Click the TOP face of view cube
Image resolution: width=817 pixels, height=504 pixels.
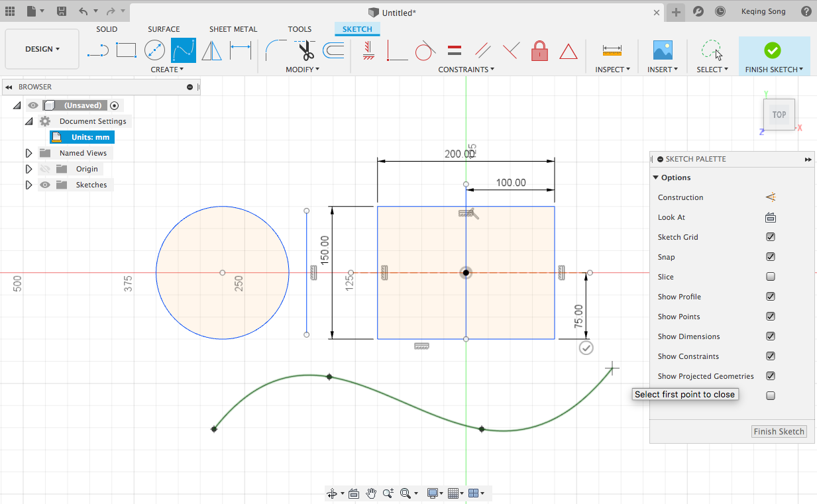tap(779, 115)
